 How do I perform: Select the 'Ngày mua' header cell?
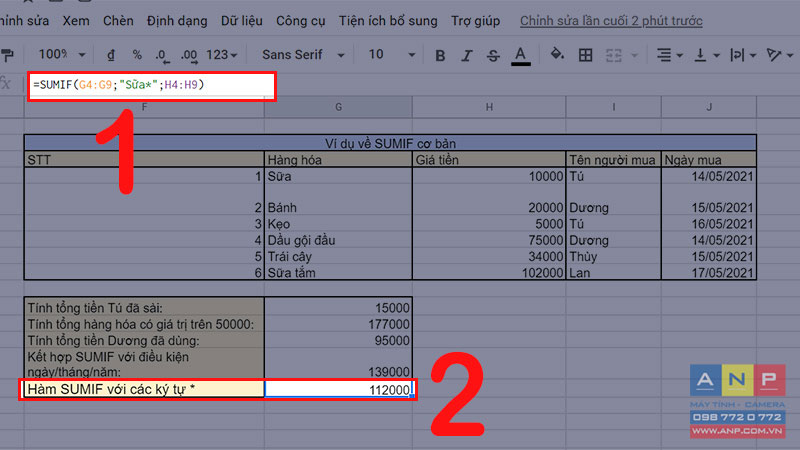[x=709, y=160]
